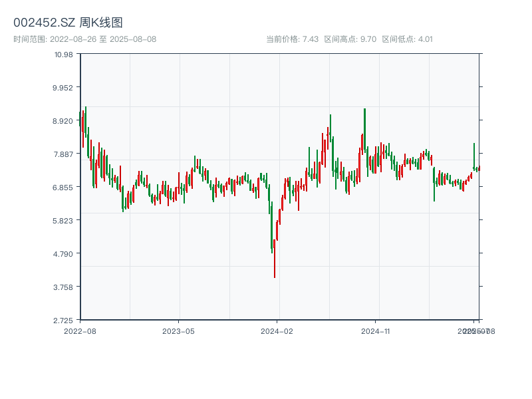The image size is (532, 399).
Task: Click the 当前价格 7.43 label
Action: click(x=292, y=39)
